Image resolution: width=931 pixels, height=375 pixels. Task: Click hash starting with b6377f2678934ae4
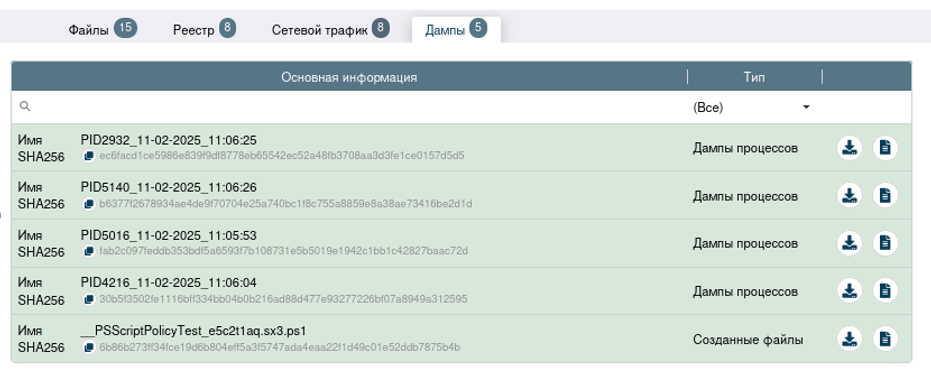pos(286,204)
